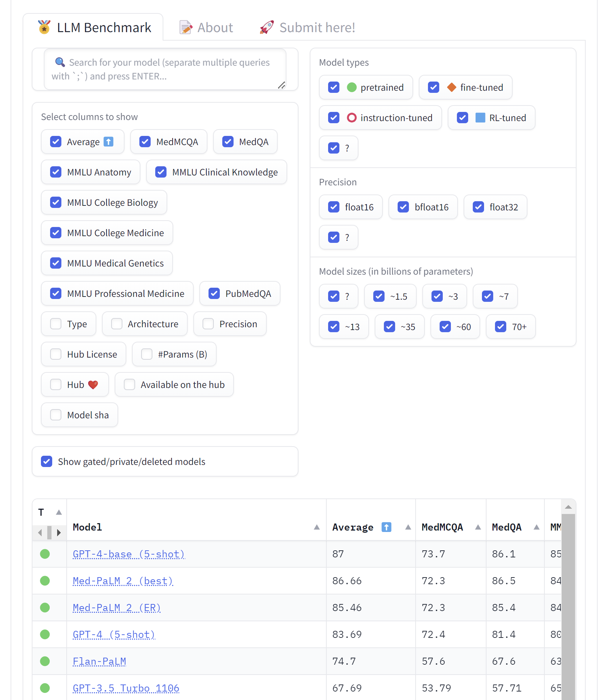Click the search box corner grip handle

tap(282, 85)
